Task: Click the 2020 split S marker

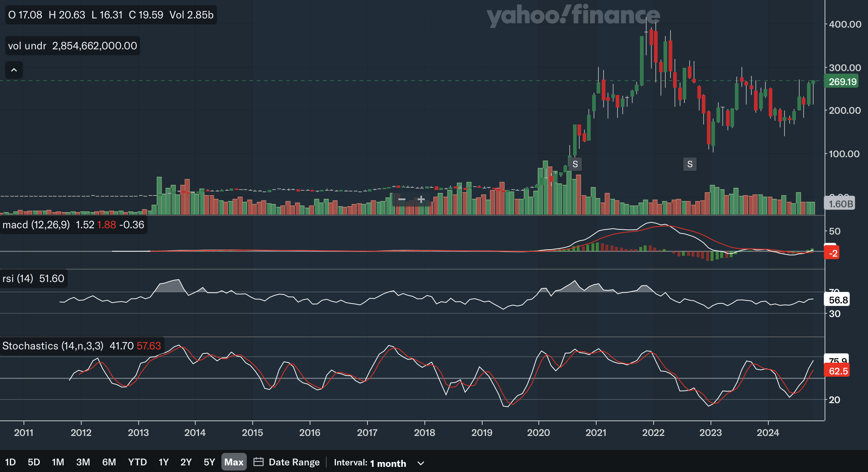Action: (x=575, y=164)
